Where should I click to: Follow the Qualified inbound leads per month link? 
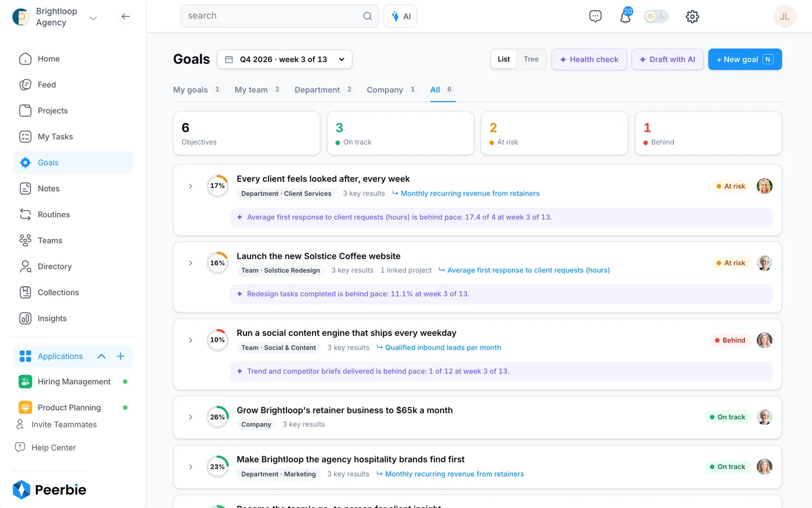443,348
